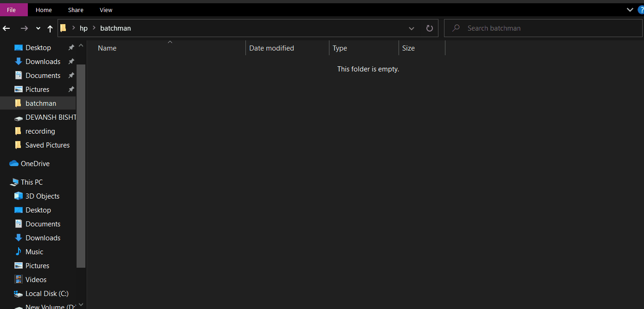Viewport: 644px width, 309px height.
Task: Open OneDrive in the navigation pane
Action: click(35, 164)
